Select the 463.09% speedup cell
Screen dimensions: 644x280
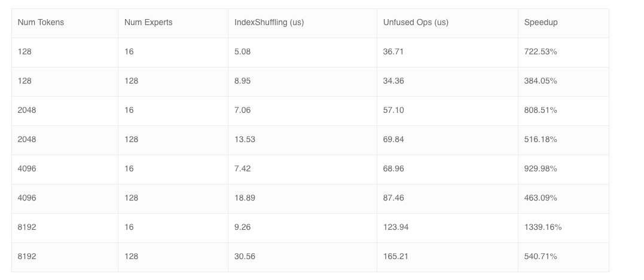click(563, 199)
